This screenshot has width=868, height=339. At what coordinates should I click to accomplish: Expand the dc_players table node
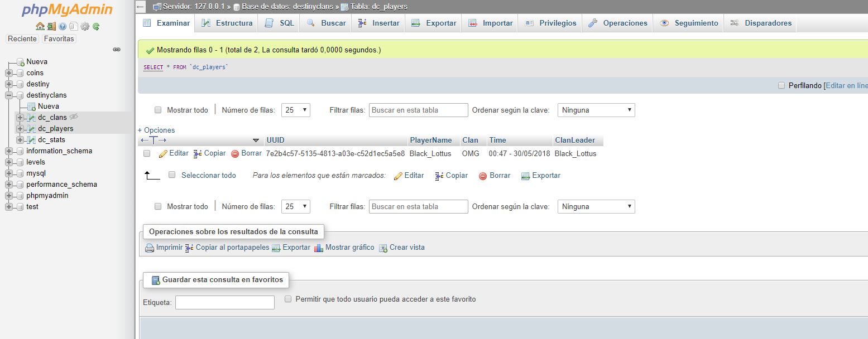click(20, 129)
